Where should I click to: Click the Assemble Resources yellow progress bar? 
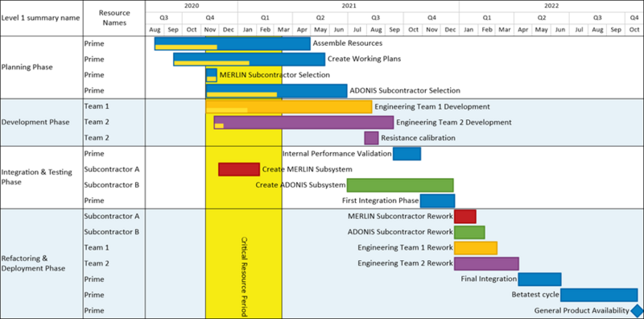186,48
